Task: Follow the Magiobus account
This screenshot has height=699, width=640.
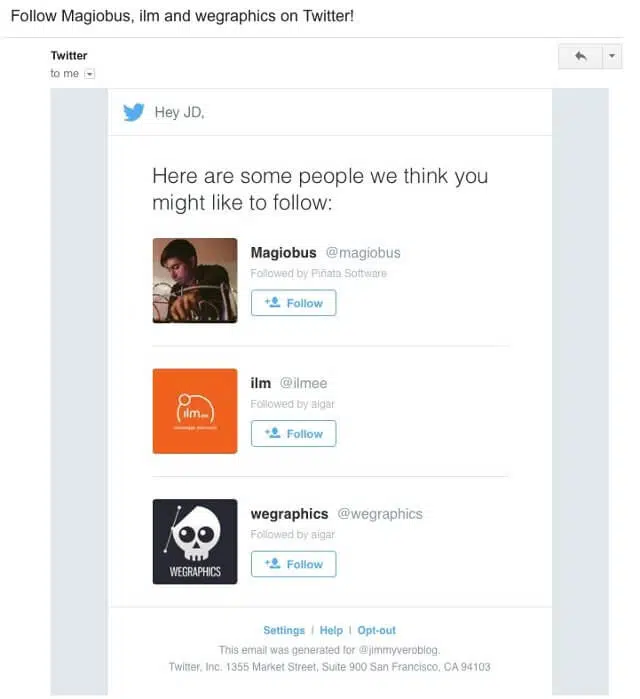Action: click(293, 303)
